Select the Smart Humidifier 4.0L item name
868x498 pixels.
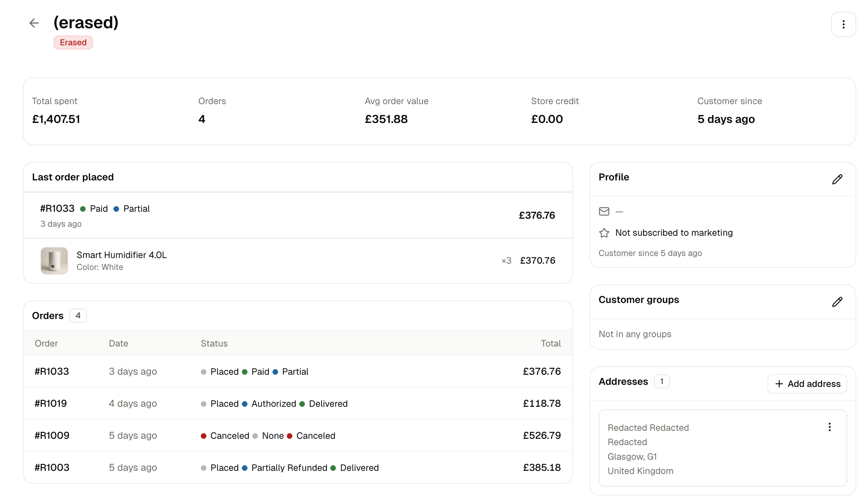pos(121,255)
